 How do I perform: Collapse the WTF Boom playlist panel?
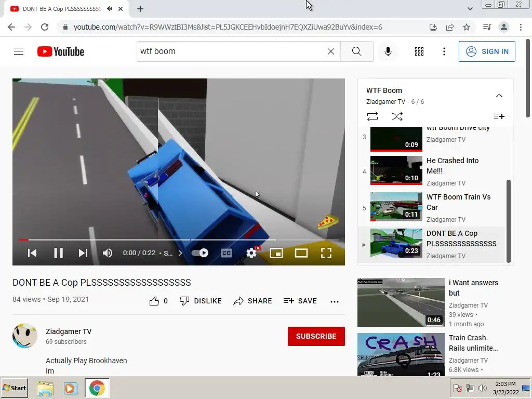[x=499, y=96]
